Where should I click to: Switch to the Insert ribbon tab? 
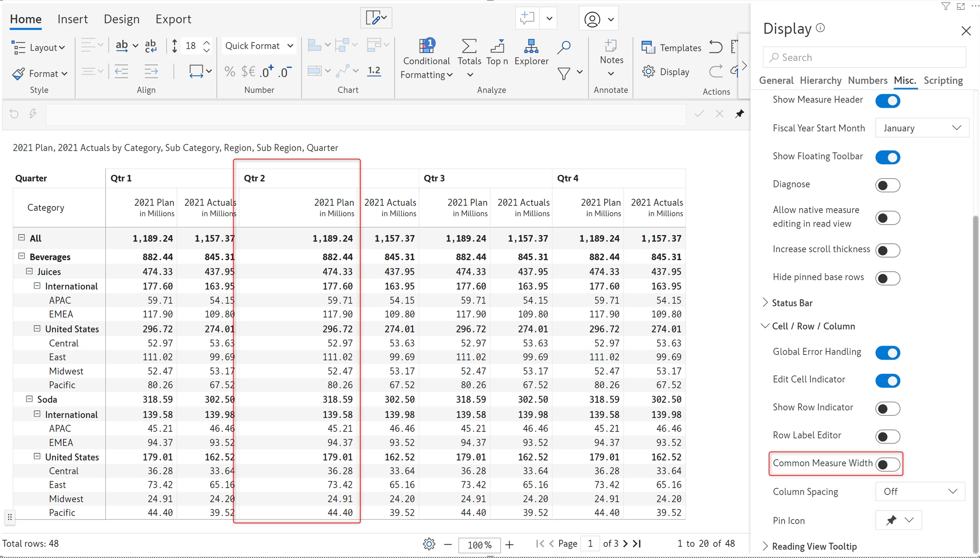click(72, 19)
